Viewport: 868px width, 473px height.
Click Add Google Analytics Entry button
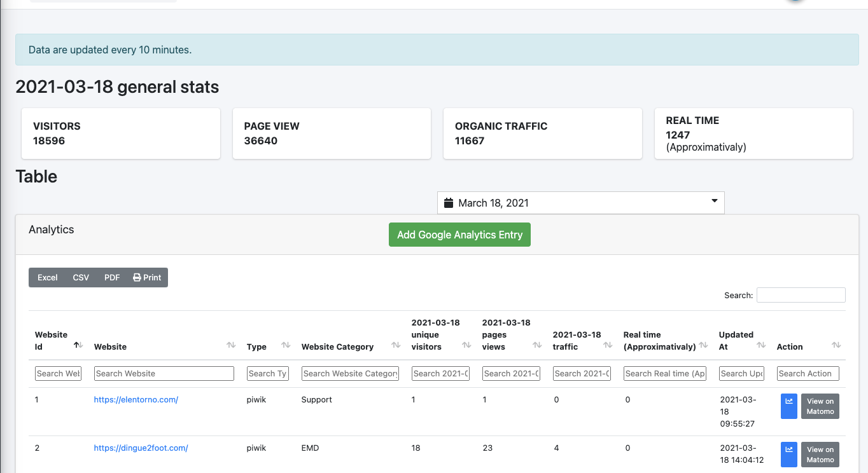459,235
